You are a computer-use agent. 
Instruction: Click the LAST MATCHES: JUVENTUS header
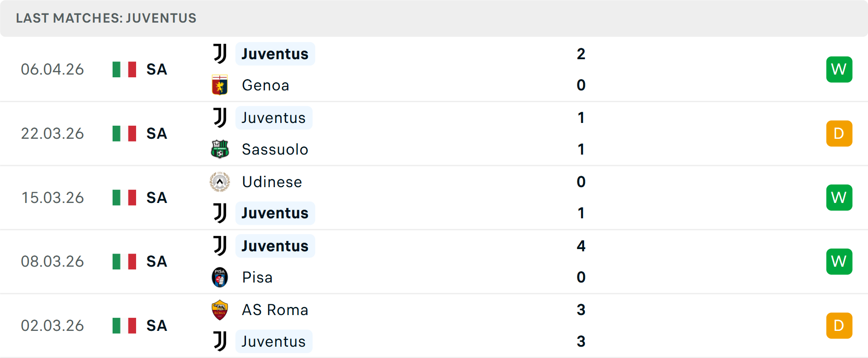106,18
